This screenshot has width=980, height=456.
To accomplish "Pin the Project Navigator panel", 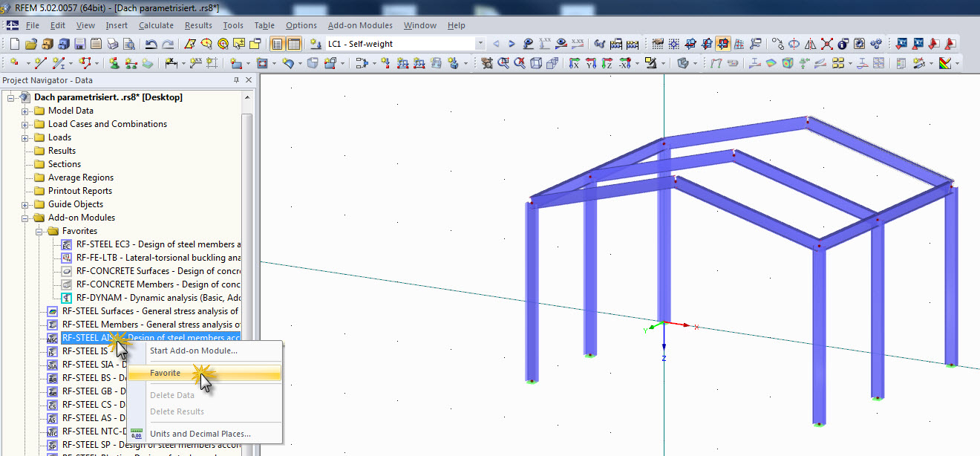I will point(237,80).
